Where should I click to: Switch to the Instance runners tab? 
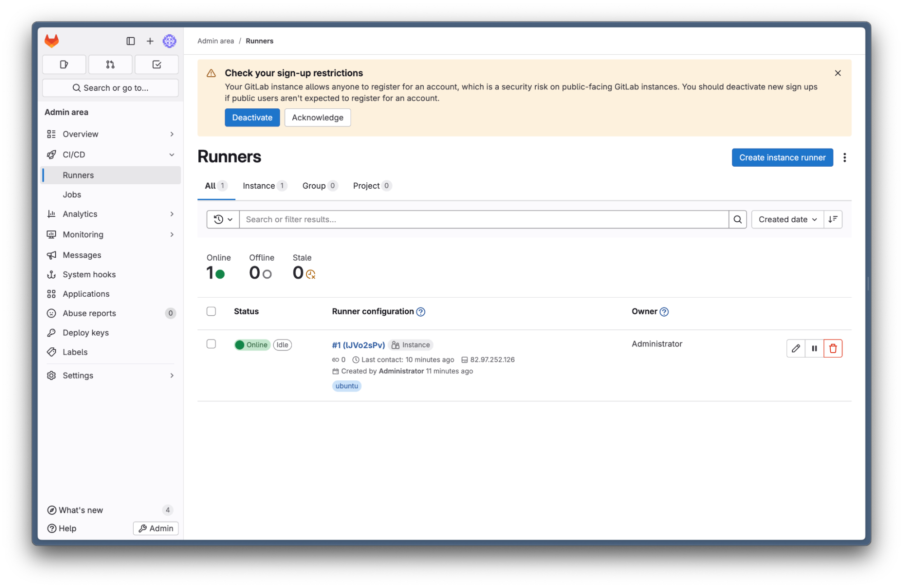click(x=264, y=186)
